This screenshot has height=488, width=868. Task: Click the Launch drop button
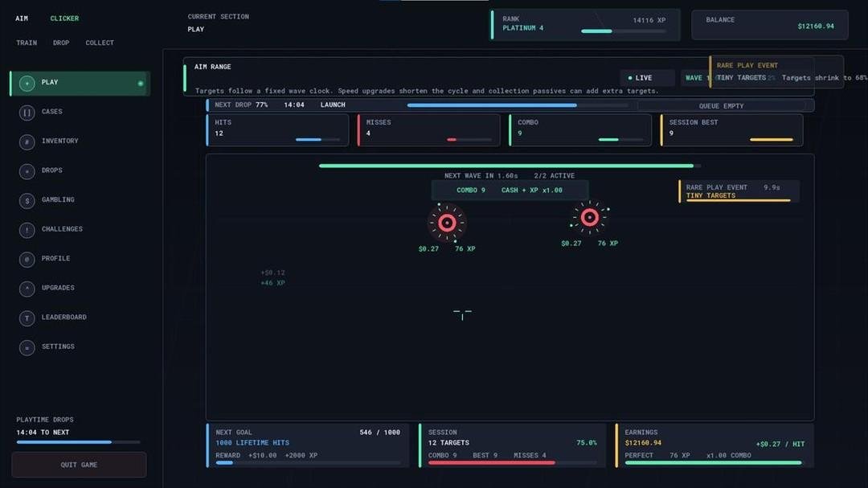[333, 105]
